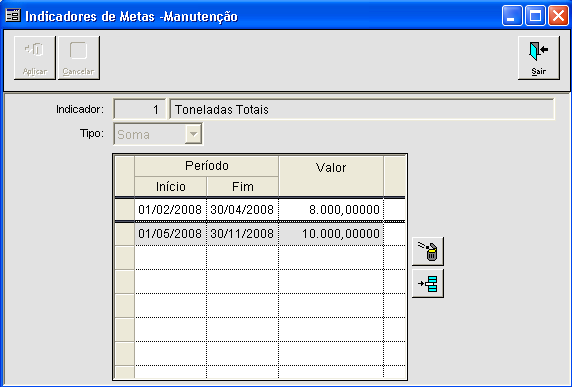This screenshot has width=572, height=387.
Task: Click the Valor column header
Action: click(x=331, y=176)
